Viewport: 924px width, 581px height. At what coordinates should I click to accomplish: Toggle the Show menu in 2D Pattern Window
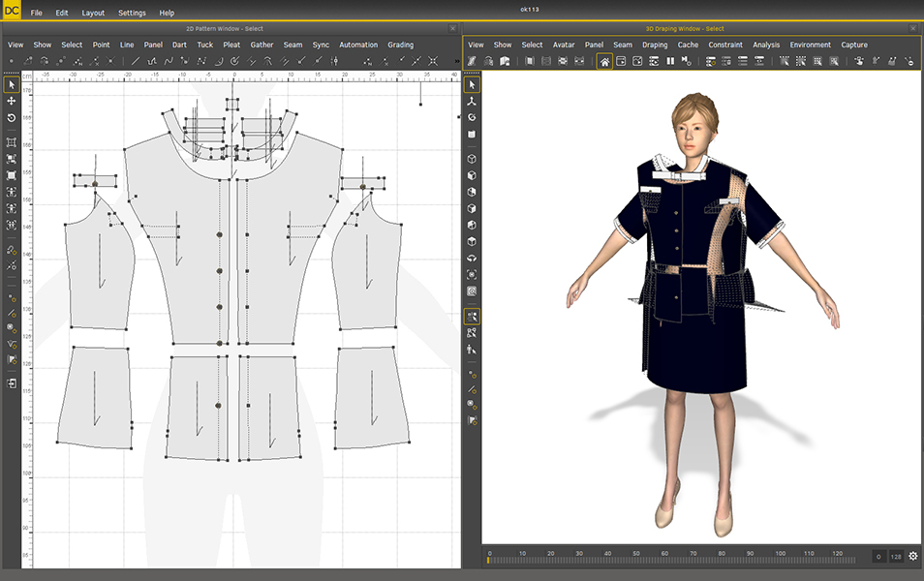click(43, 45)
